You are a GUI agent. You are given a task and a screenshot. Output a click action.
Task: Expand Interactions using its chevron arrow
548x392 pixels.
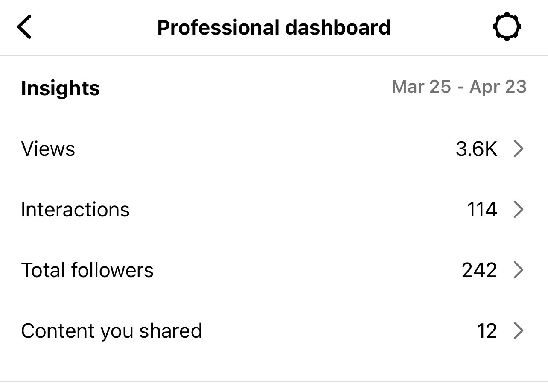click(x=519, y=210)
